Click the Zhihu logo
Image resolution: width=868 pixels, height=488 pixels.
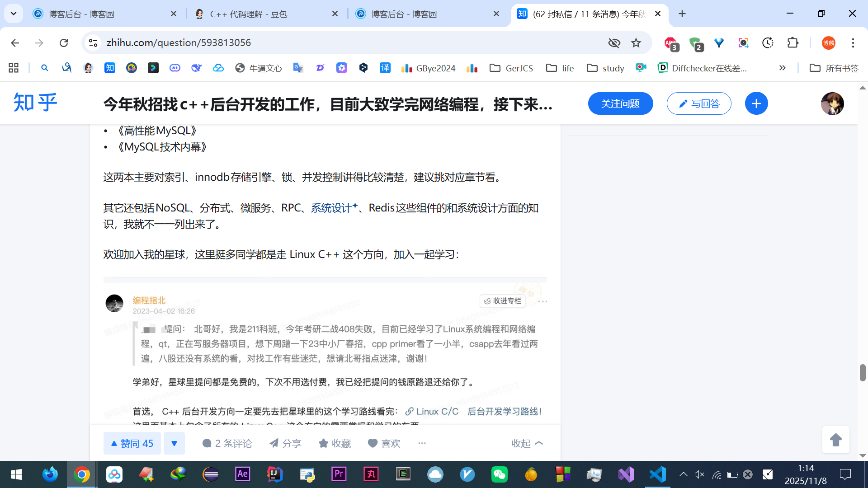(x=35, y=103)
